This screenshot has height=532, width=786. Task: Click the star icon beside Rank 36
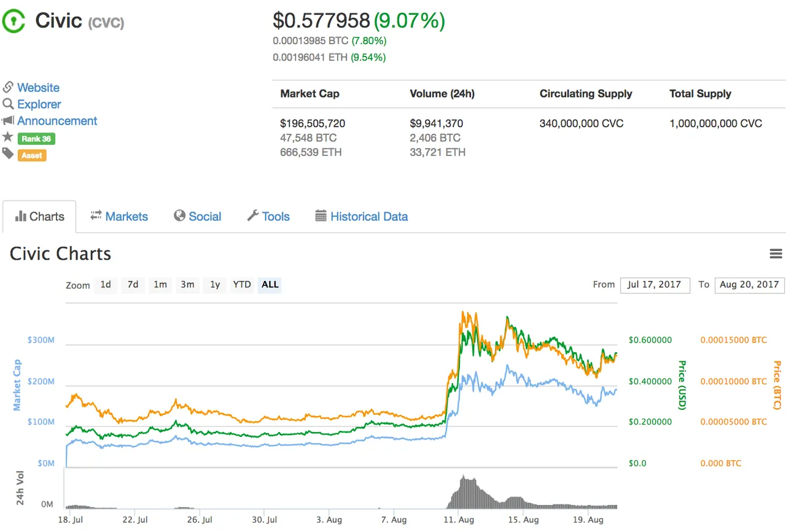[x=7, y=137]
